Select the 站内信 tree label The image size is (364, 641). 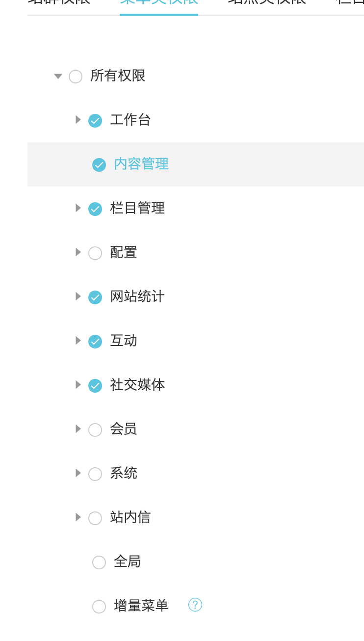tap(130, 517)
